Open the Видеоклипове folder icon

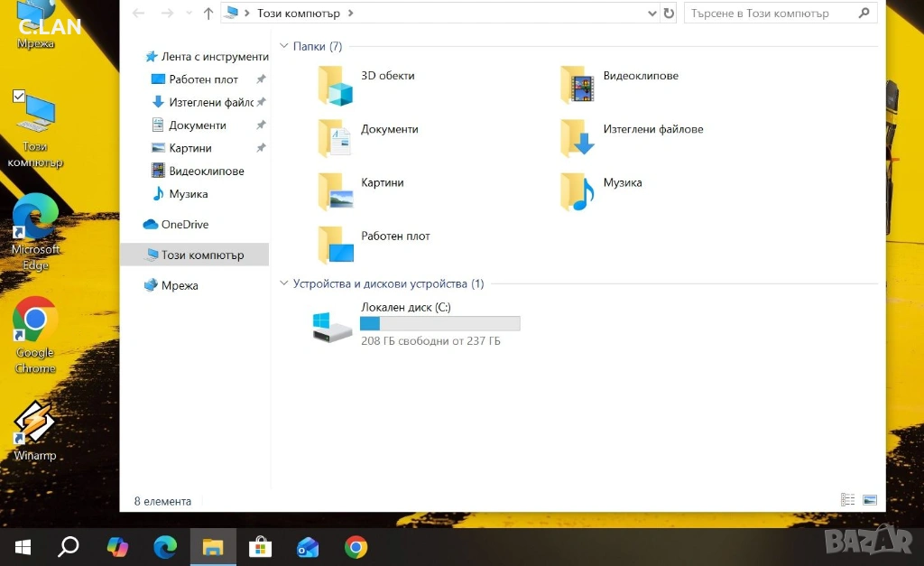(578, 86)
